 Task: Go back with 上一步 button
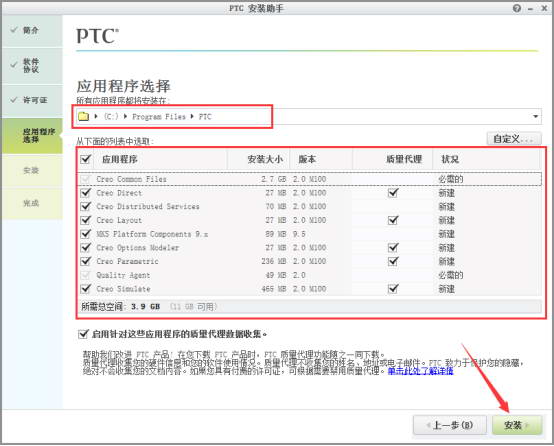[450, 425]
